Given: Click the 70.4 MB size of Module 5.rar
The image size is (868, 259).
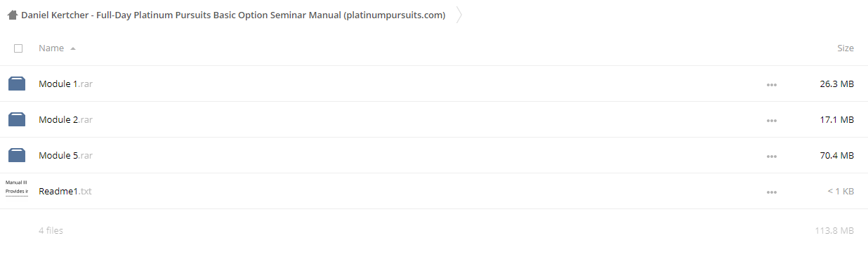Looking at the screenshot, I should tap(837, 155).
